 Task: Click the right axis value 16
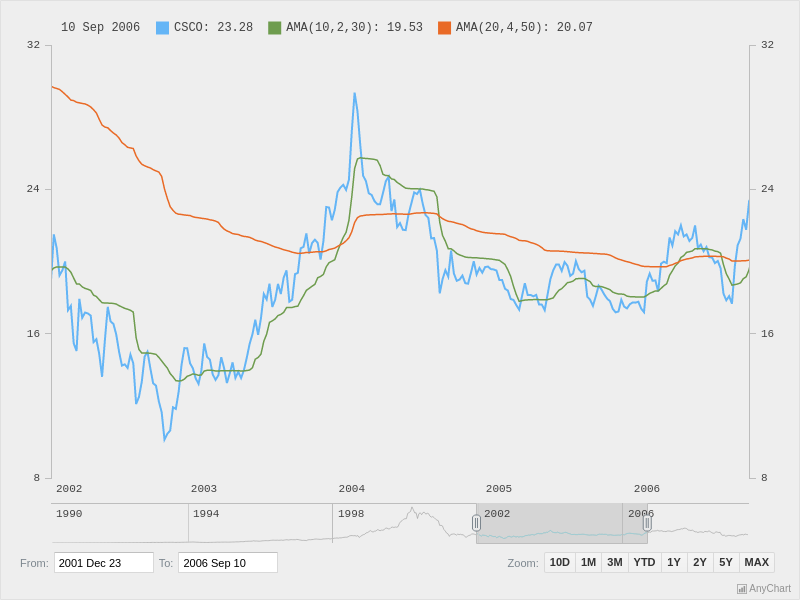point(767,334)
